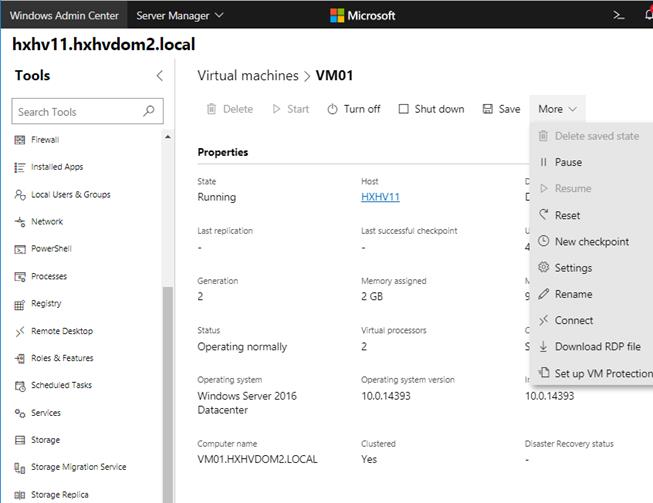Click the Connect icon in menu
Image resolution: width=653 pixels, height=503 pixels.
click(x=543, y=320)
